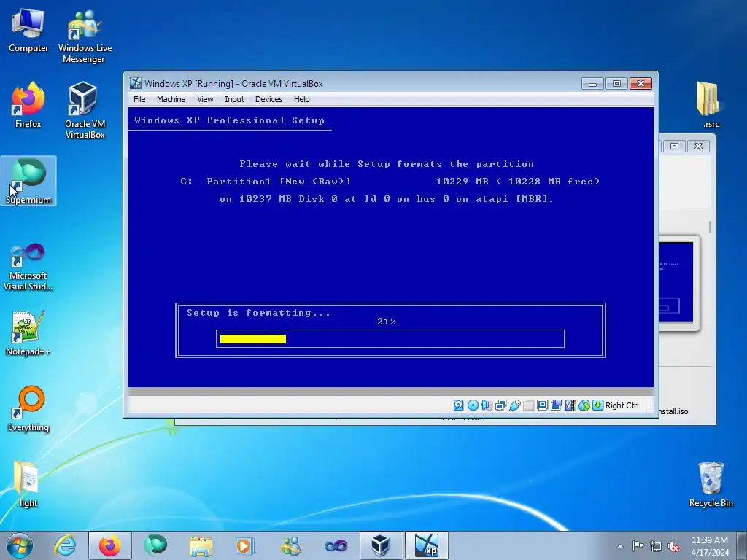This screenshot has width=747, height=560.
Task: Open Windows Explorer from the taskbar
Action: 201,545
